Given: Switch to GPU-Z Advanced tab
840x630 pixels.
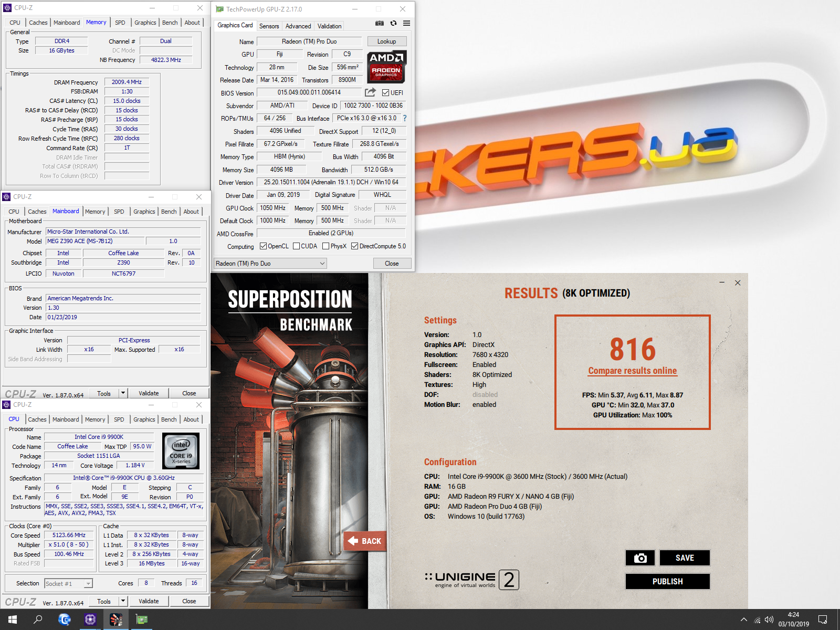Looking at the screenshot, I should 298,26.
